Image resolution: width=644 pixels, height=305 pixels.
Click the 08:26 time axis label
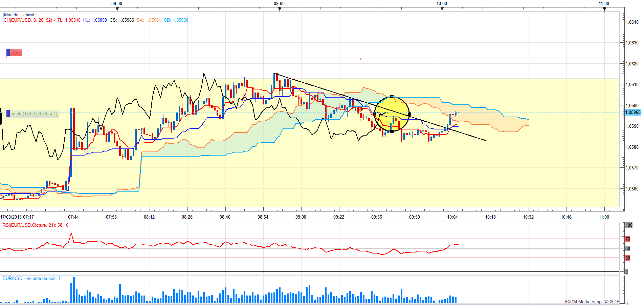tap(187, 217)
